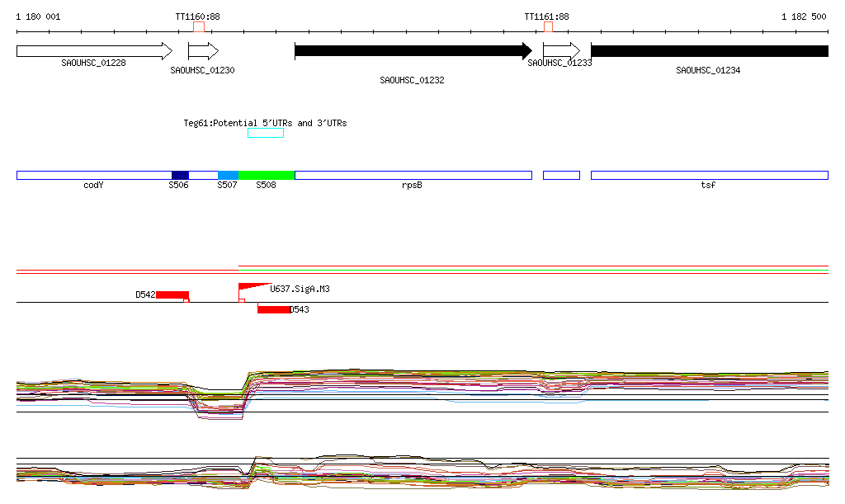Click the cyan Teg61 UTR rectangle
The image size is (845, 504).
pos(265,133)
